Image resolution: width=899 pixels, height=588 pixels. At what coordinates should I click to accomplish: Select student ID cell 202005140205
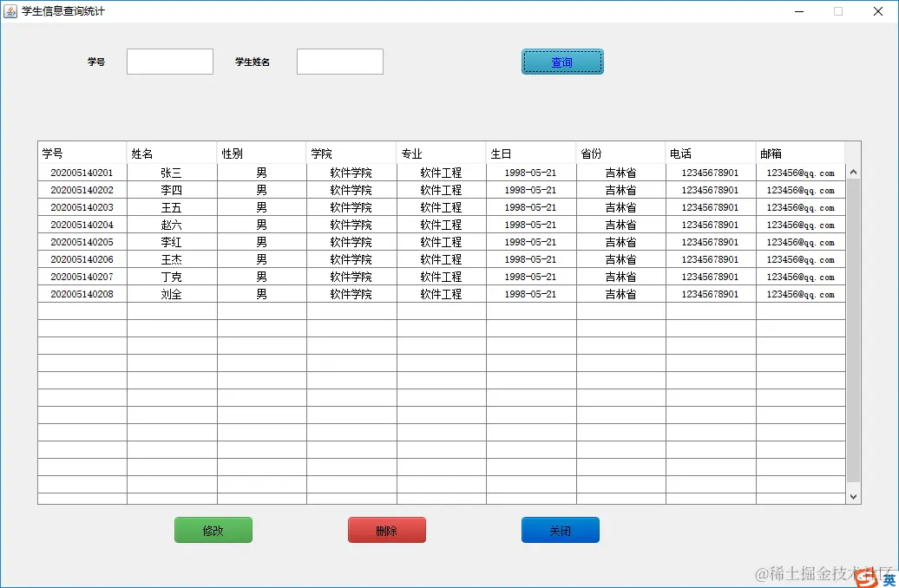point(82,242)
